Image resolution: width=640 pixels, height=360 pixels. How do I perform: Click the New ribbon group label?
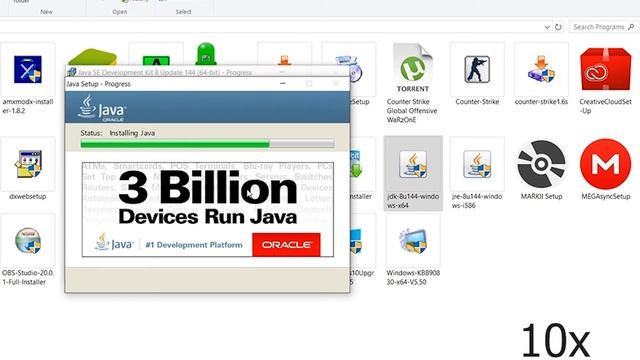point(46,12)
